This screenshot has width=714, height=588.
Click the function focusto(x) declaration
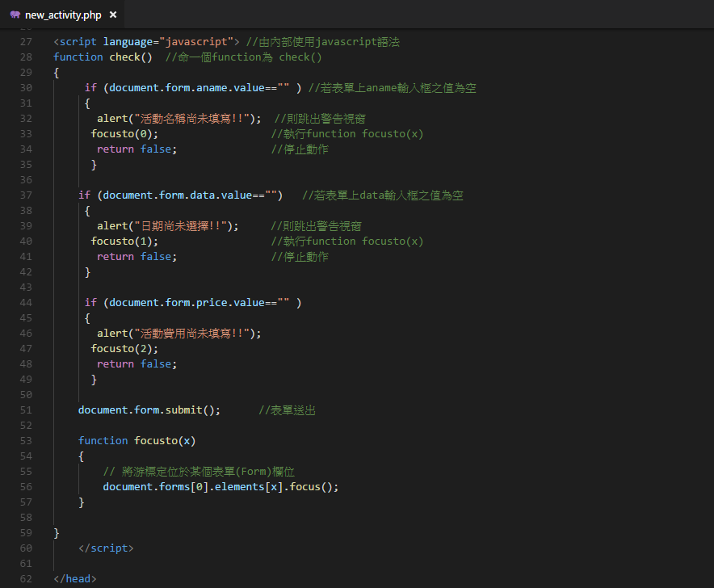(136, 441)
